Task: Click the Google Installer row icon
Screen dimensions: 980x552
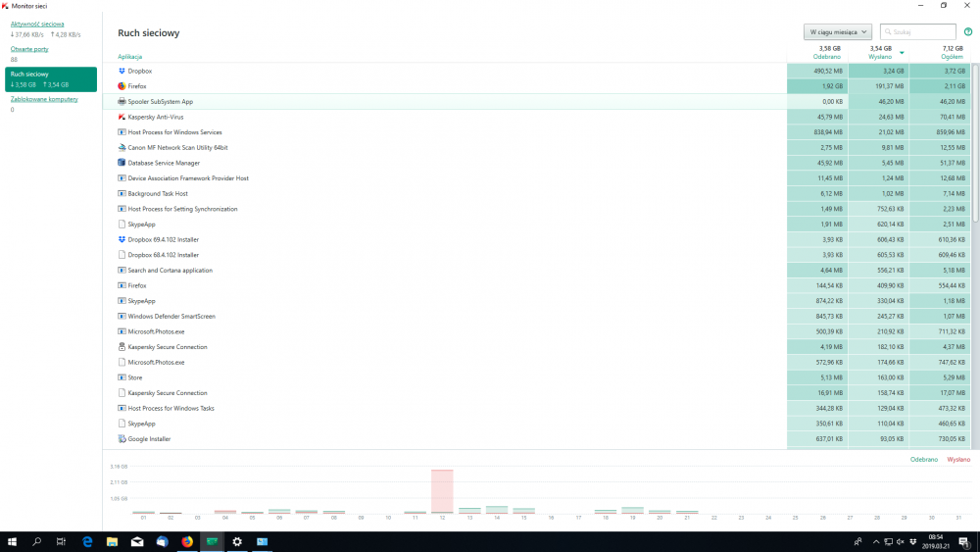Action: tap(122, 439)
